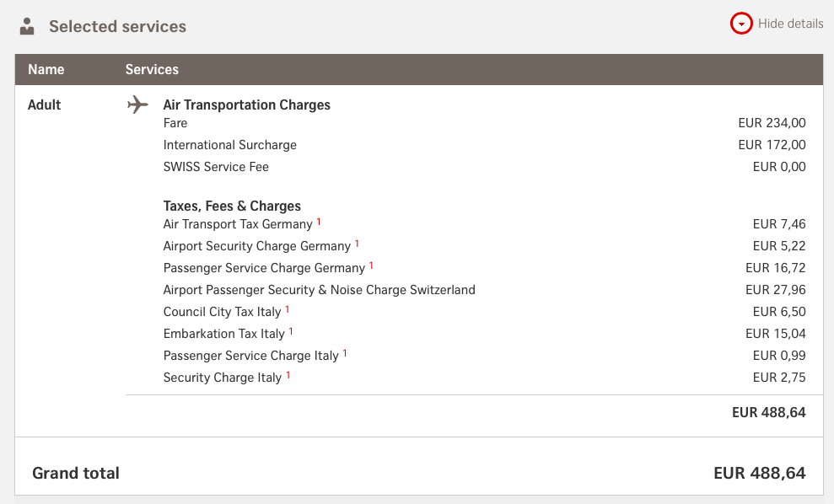The height and width of the screenshot is (504, 834).
Task: Click the Adult passenger row label
Action: pos(45,105)
